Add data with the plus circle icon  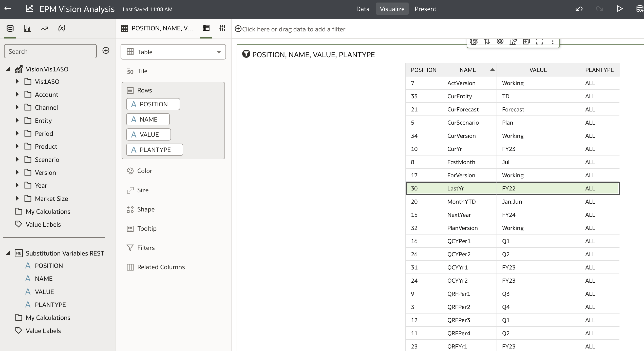click(106, 50)
